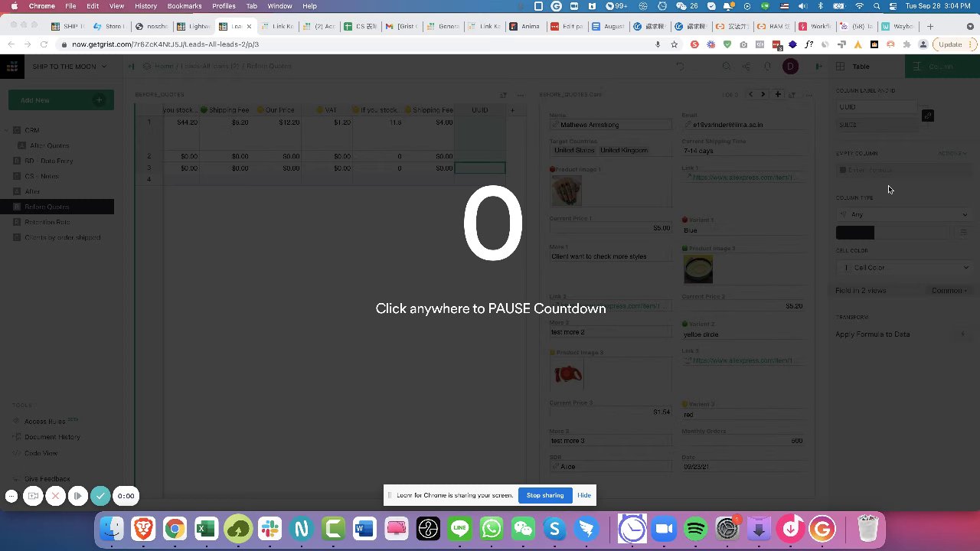This screenshot has width=980, height=551.
Task: Open WhatsApp from the Dock
Action: pyautogui.click(x=492, y=529)
